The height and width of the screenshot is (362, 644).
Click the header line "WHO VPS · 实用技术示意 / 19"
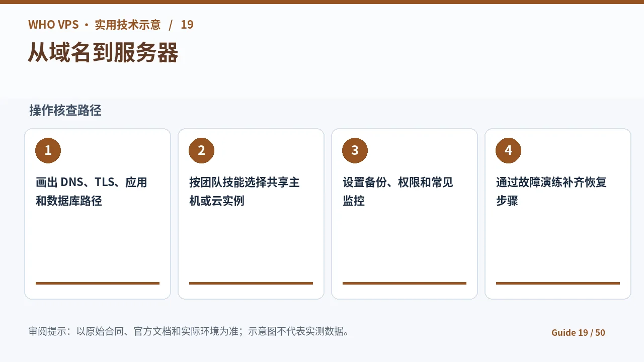[x=111, y=25]
